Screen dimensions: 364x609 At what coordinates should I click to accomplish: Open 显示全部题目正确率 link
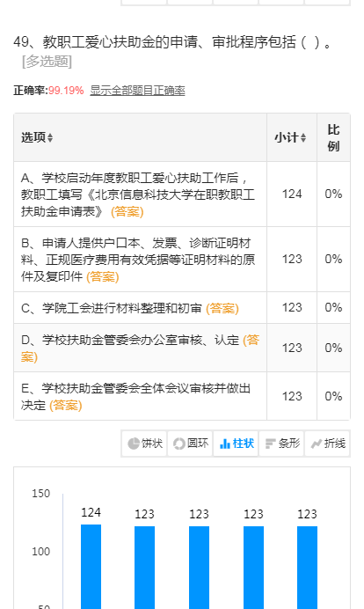pyautogui.click(x=137, y=91)
